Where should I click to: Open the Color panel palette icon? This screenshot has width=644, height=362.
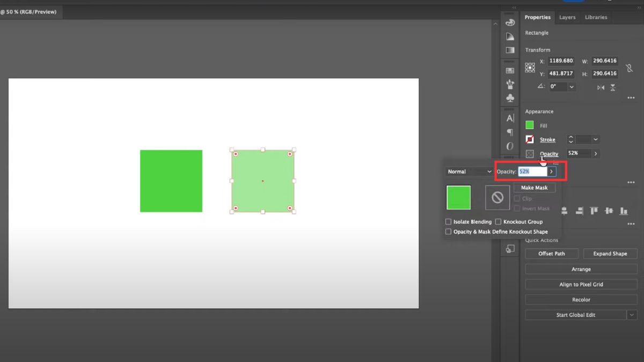[x=510, y=22]
